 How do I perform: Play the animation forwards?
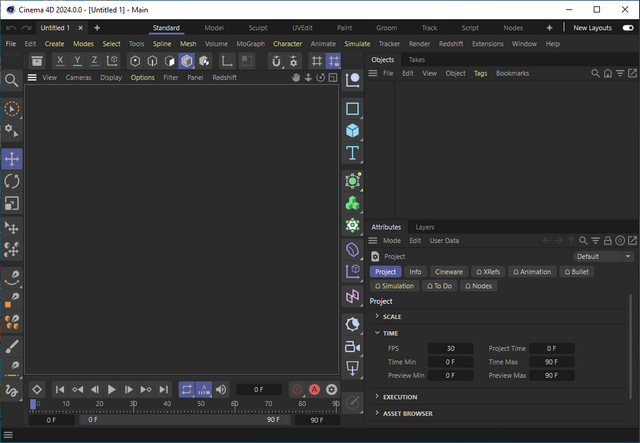pos(111,390)
